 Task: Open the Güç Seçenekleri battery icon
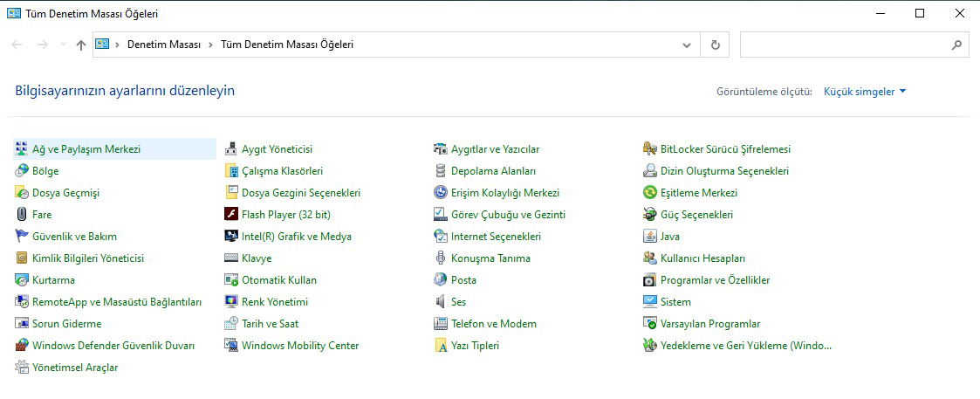[x=650, y=215]
